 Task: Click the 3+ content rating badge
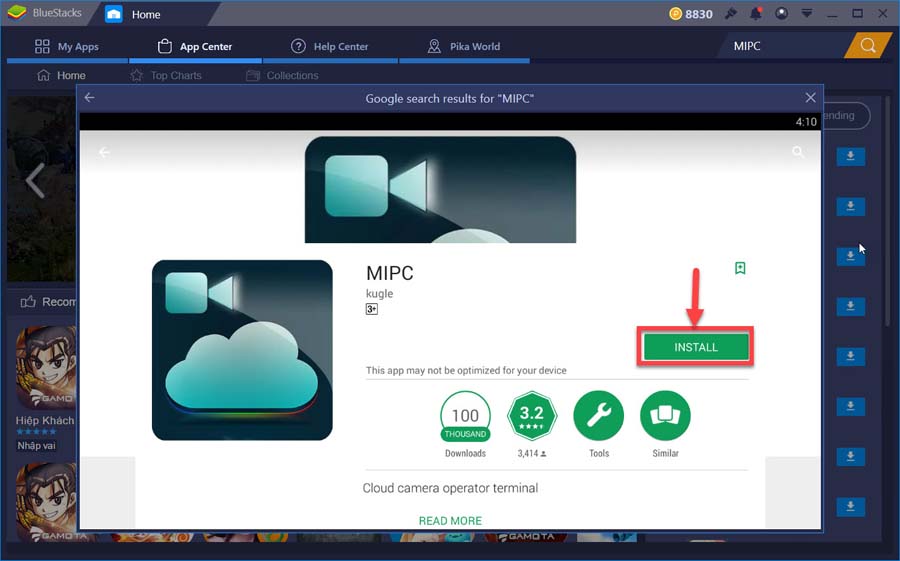pyautogui.click(x=371, y=309)
